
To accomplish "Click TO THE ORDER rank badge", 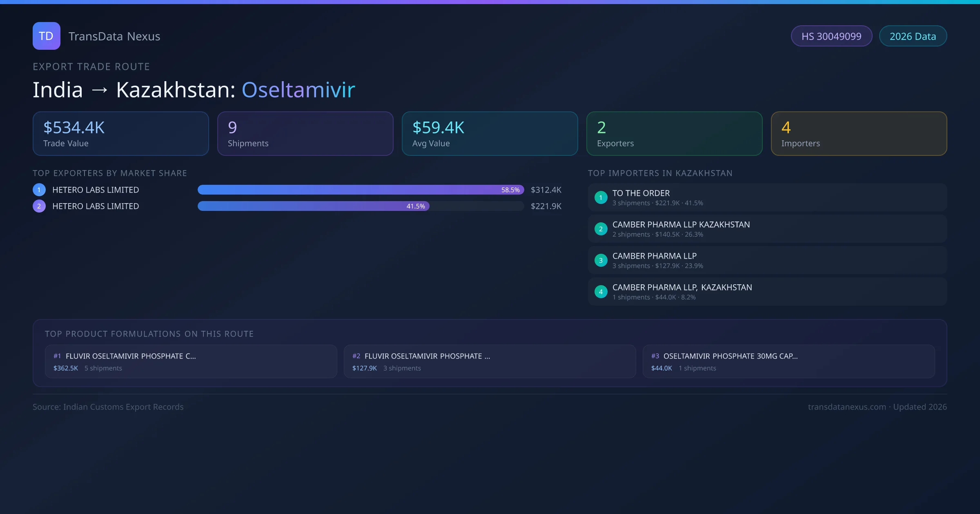I will 601,197.
